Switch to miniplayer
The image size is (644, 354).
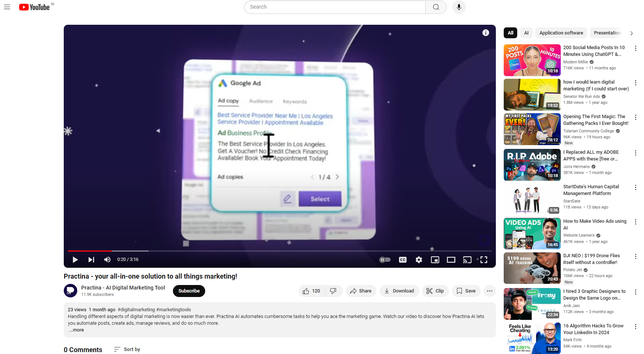435,259
